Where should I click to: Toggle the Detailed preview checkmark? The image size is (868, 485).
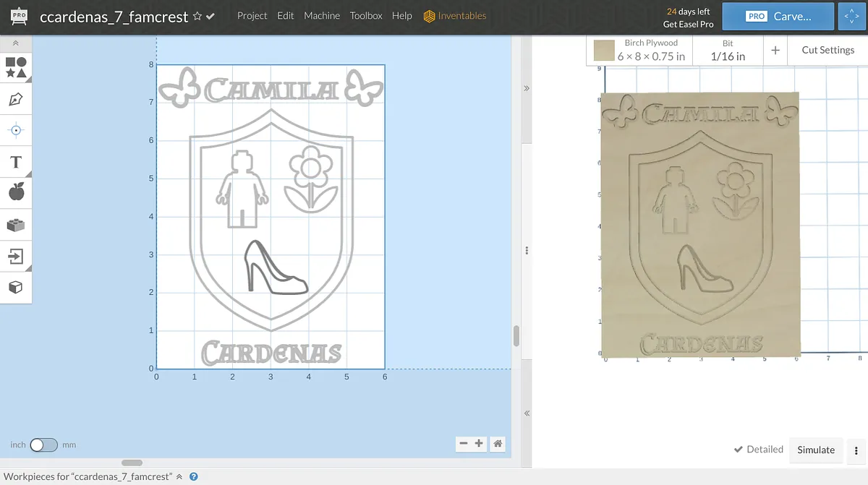(x=739, y=450)
